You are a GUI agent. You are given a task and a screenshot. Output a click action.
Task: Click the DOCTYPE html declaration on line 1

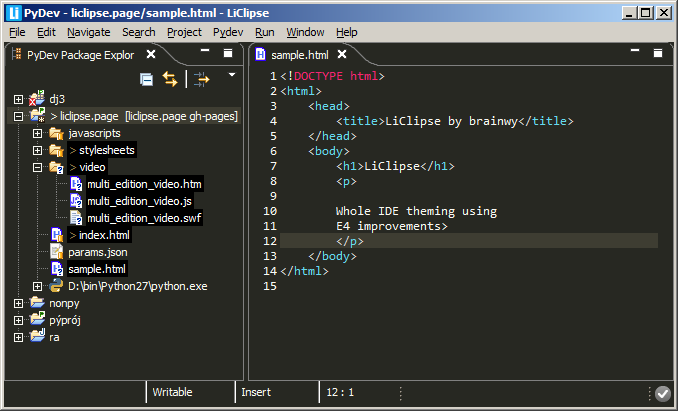click(x=332, y=76)
